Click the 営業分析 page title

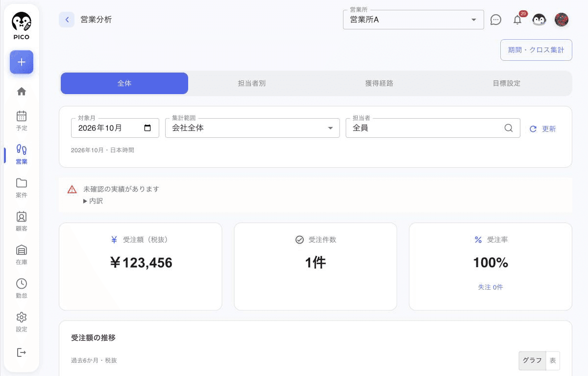96,20
